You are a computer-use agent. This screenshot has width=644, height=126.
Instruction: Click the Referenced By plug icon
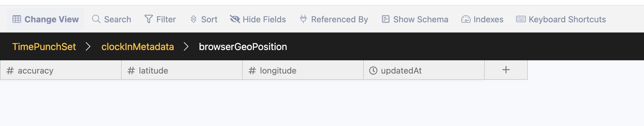pyautogui.click(x=303, y=19)
